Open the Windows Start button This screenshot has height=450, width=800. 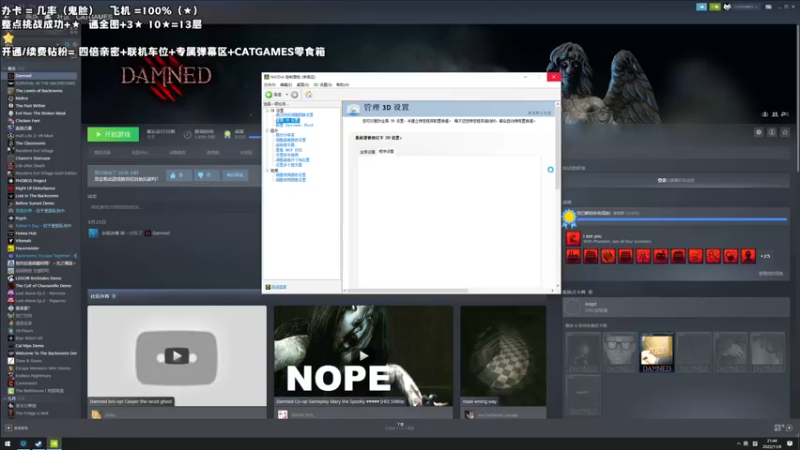click(x=8, y=444)
